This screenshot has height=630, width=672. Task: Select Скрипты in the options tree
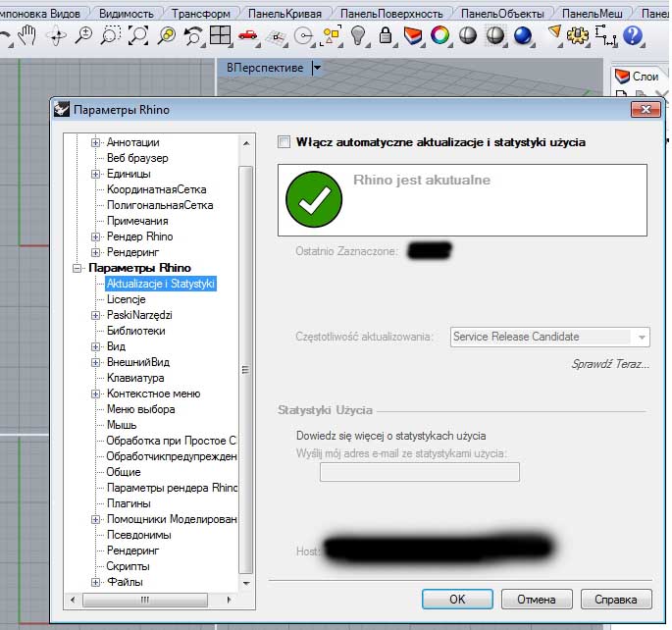point(128,566)
